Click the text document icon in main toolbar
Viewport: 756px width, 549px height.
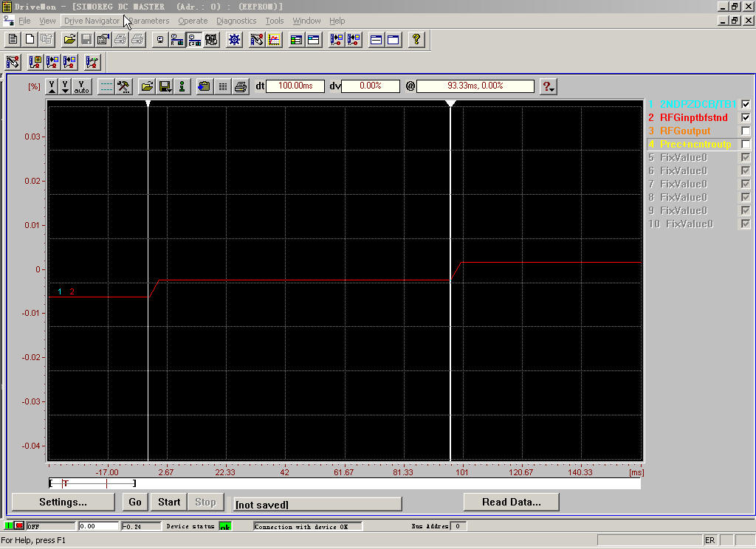13,40
